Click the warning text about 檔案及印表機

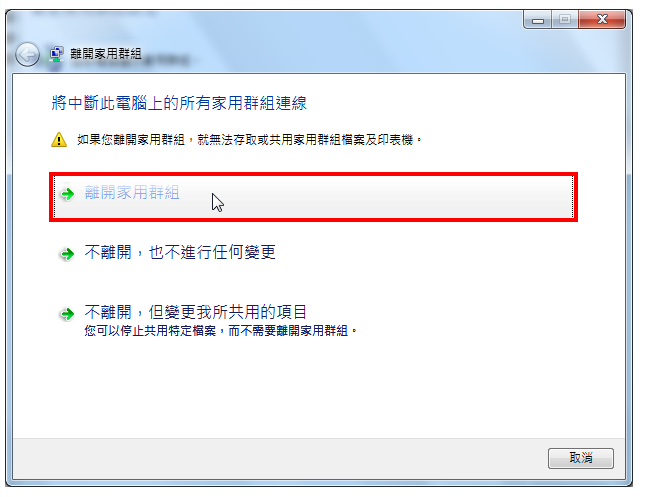tap(249, 140)
